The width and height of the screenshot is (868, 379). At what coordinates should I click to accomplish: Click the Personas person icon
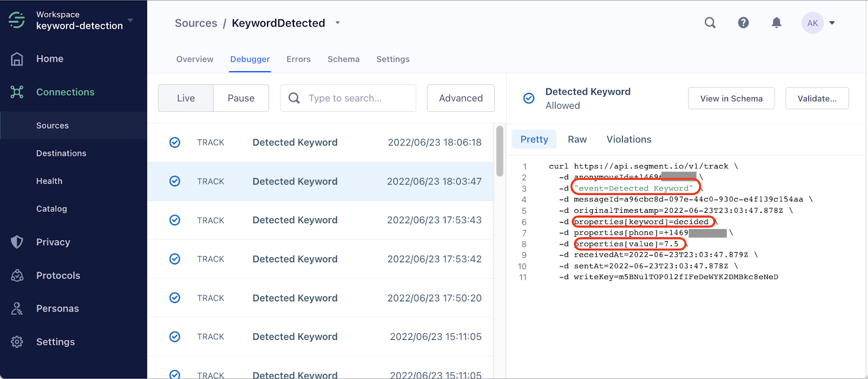[x=17, y=308]
